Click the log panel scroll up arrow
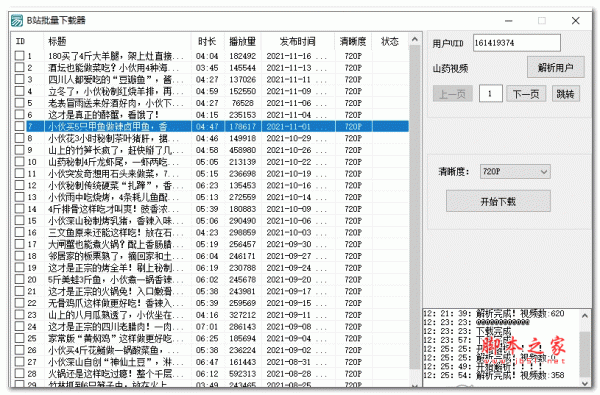This screenshot has height=395, width=600. (x=585, y=316)
